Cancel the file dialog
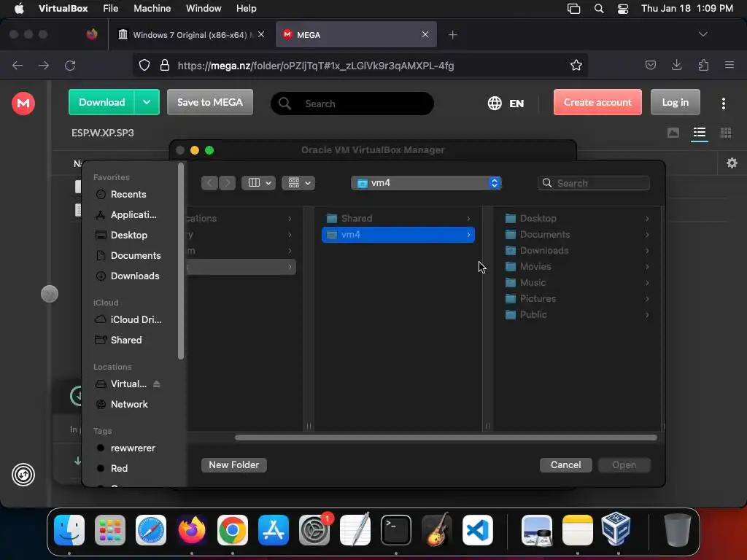747x560 pixels. tap(565, 464)
